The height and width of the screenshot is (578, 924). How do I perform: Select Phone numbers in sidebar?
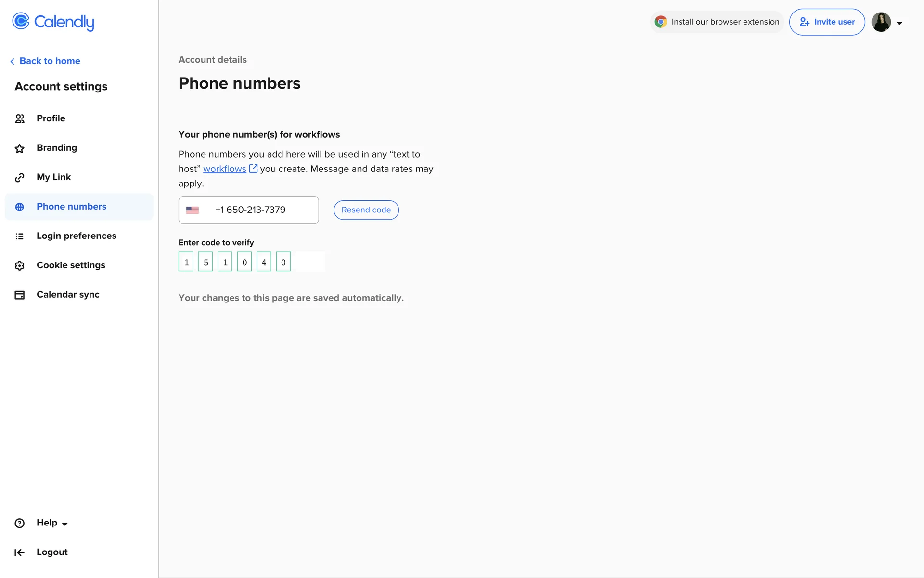pyautogui.click(x=71, y=207)
